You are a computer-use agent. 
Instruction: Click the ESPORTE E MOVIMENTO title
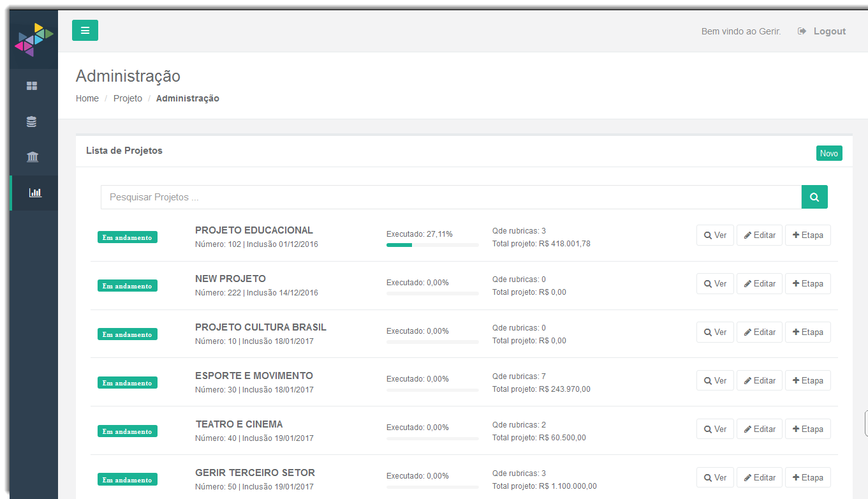(254, 376)
